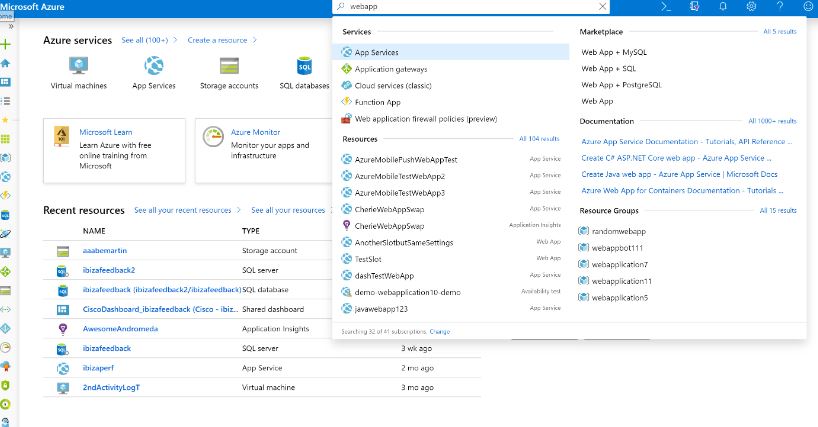
Task: Select Cloud services (classic) search result
Action: (x=393, y=86)
